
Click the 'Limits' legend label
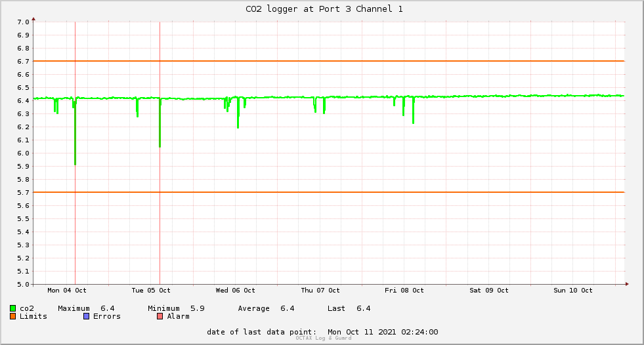33,316
